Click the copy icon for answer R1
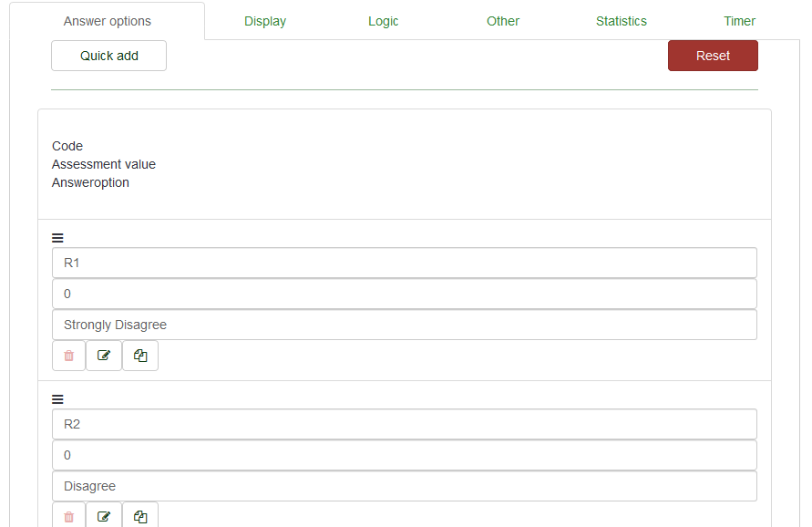The width and height of the screenshot is (812, 527). [140, 356]
